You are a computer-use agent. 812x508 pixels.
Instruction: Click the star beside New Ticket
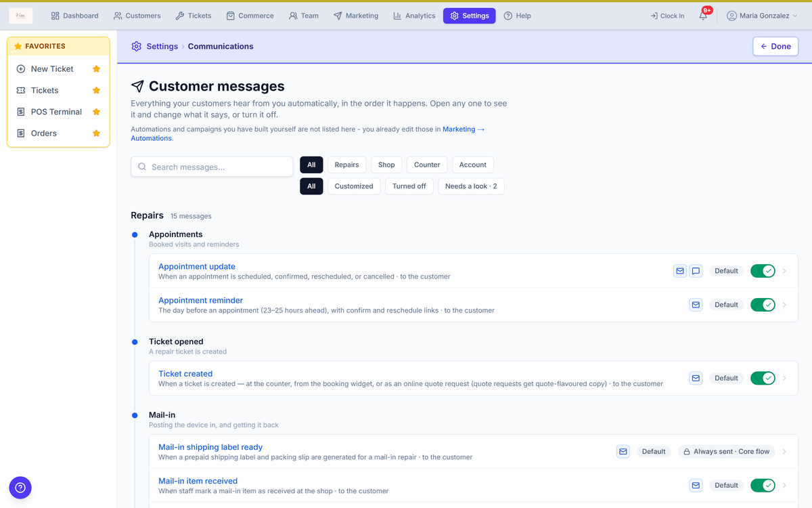click(x=96, y=69)
